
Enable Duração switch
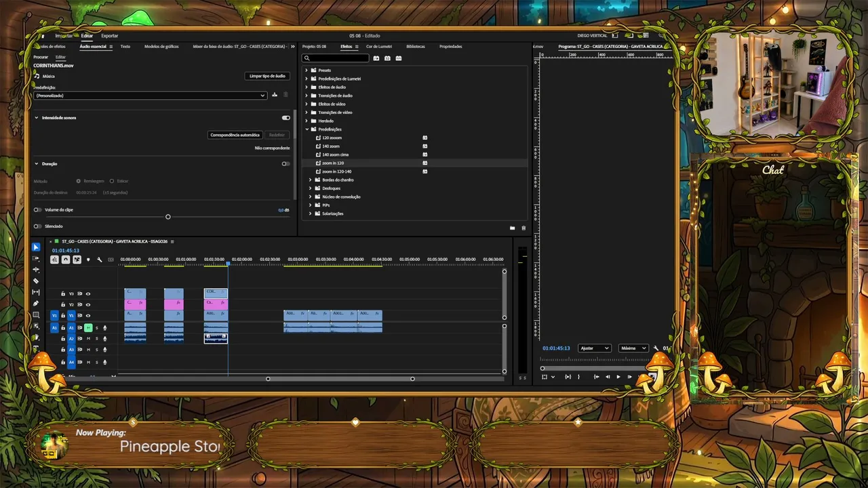point(285,164)
